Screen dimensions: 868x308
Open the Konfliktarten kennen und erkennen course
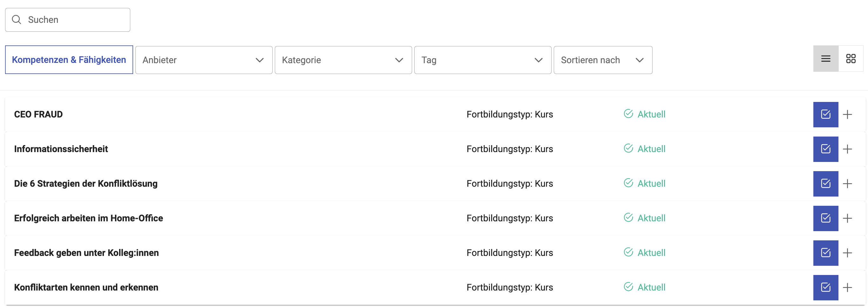tap(86, 287)
